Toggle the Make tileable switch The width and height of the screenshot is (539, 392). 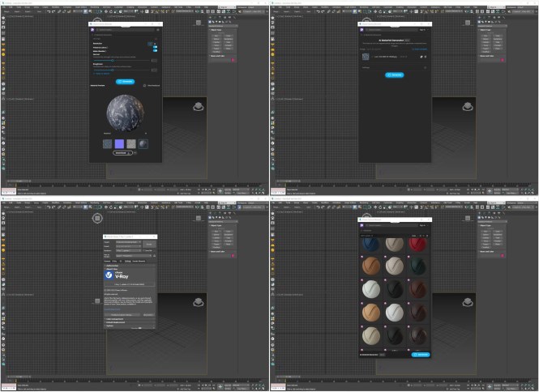(155, 50)
